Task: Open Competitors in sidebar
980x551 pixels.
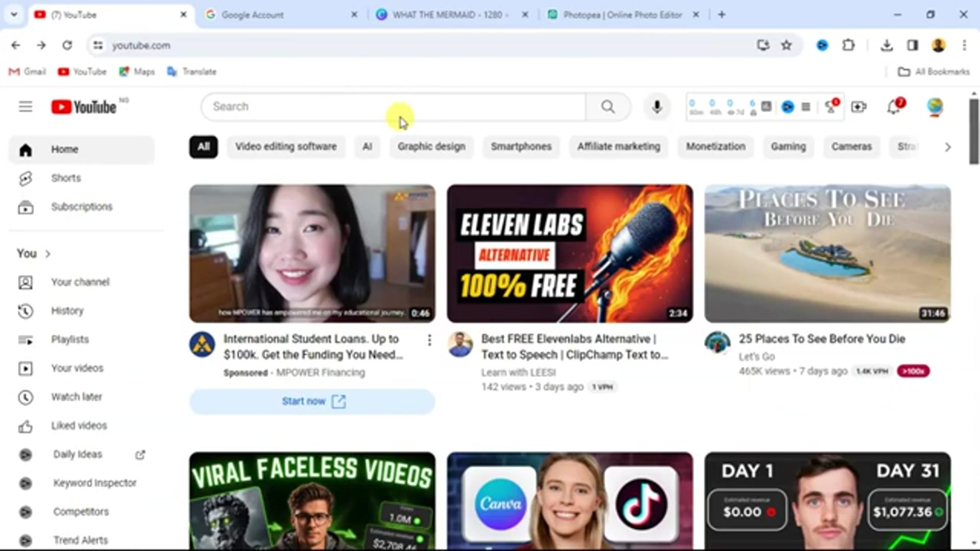Action: tap(82, 512)
